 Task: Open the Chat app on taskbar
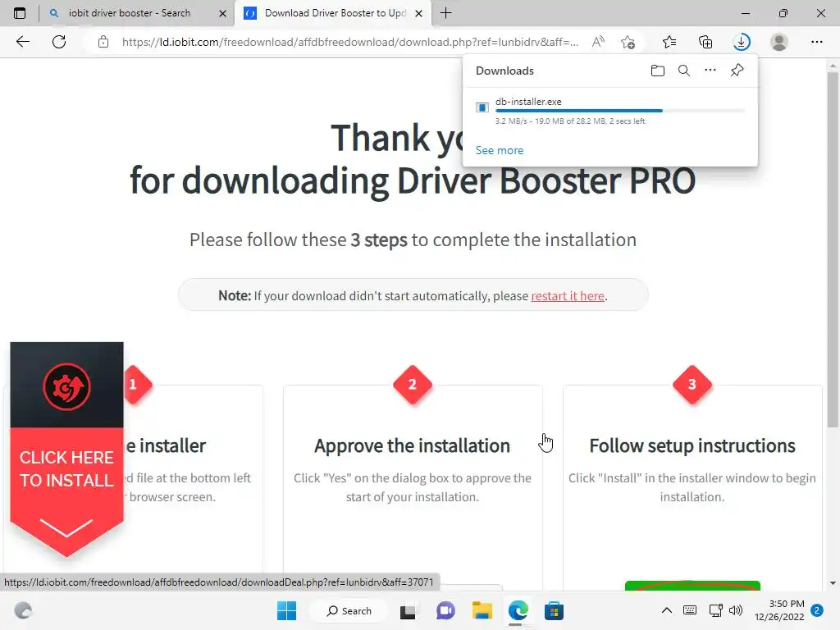[x=445, y=610]
